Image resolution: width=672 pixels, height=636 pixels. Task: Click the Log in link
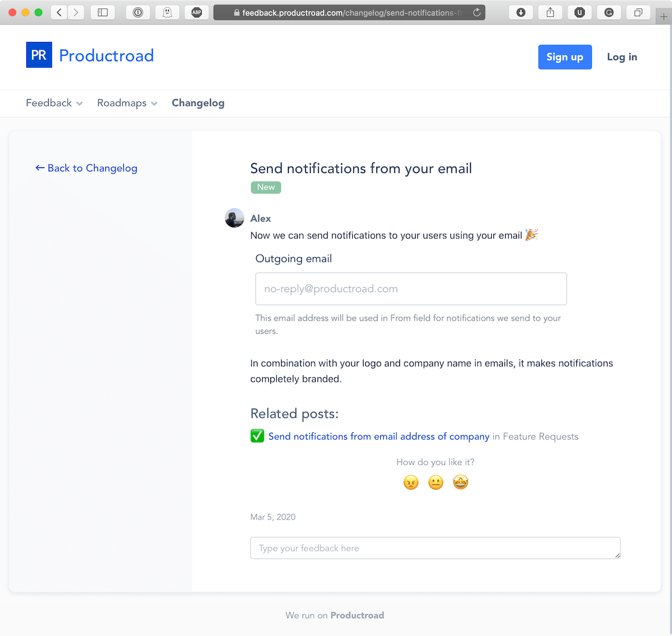(622, 57)
